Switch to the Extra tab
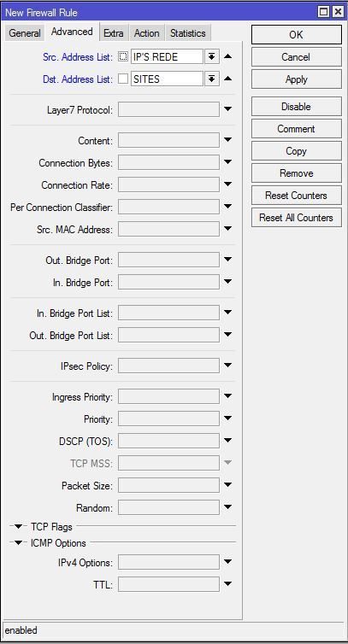Viewport: 348px width, 644px height. point(114,32)
